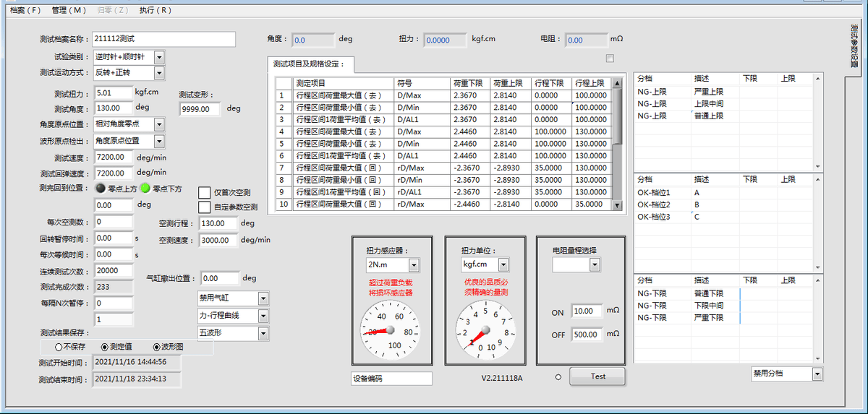The width and height of the screenshot is (868, 414).
Task: Expand the 电阻量程选择 dropdown
Action: point(595,265)
